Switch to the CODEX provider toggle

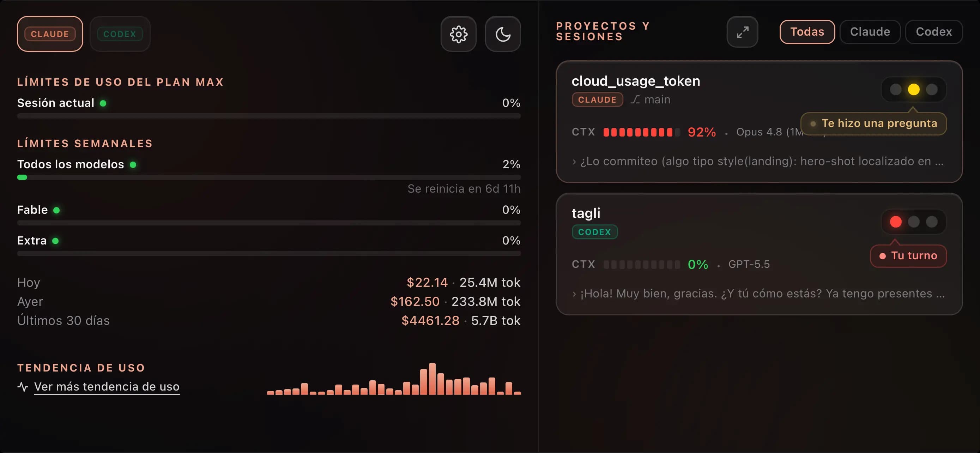(120, 34)
